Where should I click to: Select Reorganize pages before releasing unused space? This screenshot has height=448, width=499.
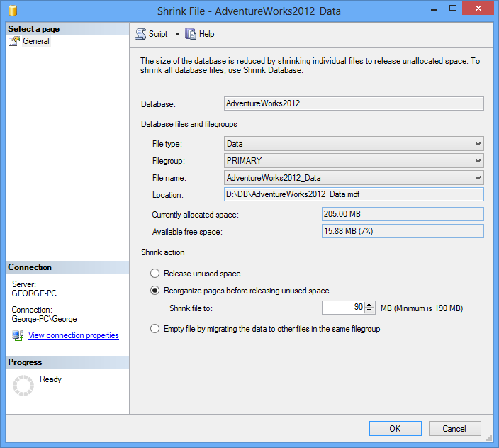[x=155, y=291]
